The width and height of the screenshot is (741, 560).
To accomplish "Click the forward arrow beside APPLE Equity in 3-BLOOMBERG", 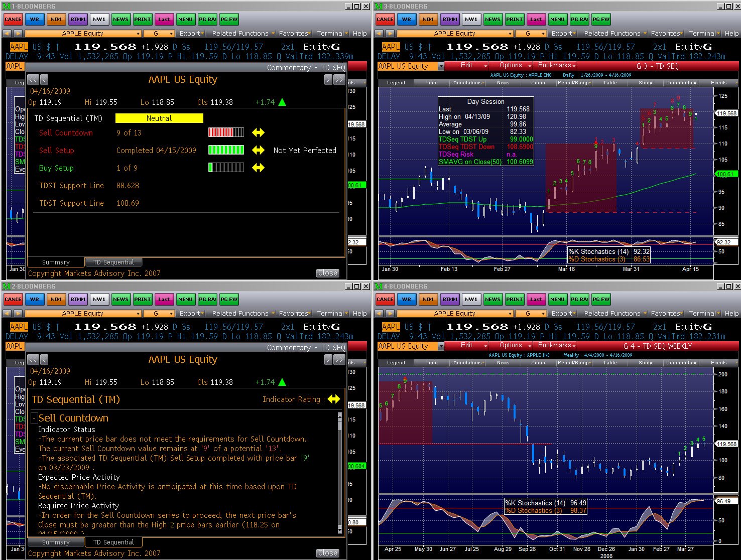I will 390,33.
